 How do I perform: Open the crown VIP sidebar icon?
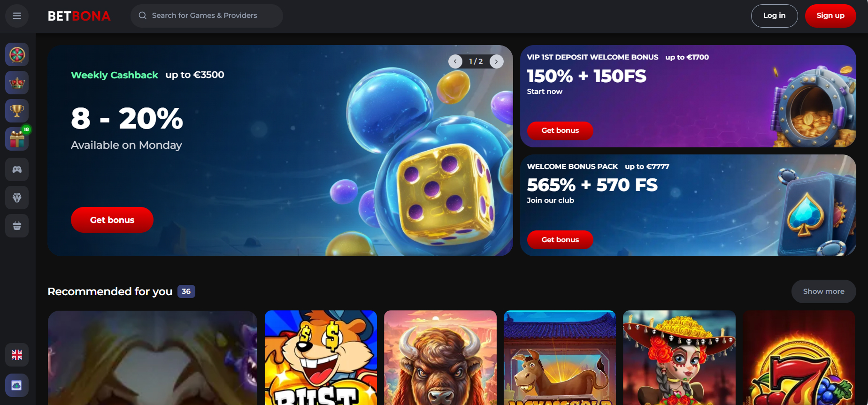[17, 83]
